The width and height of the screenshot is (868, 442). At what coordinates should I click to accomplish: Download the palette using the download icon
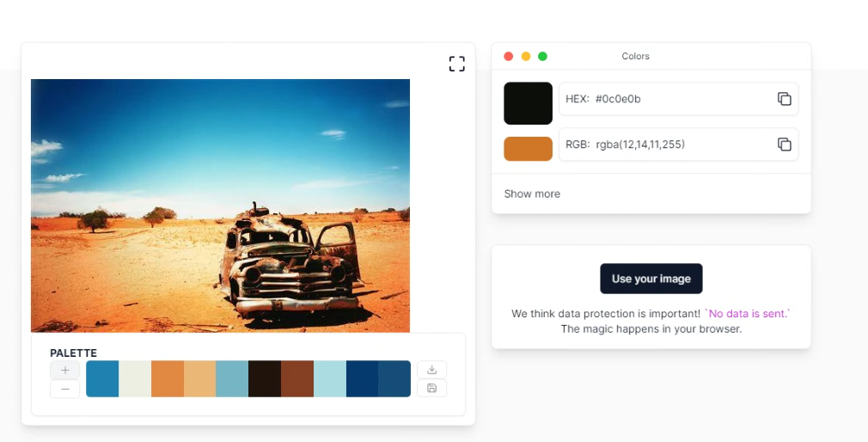point(431,370)
